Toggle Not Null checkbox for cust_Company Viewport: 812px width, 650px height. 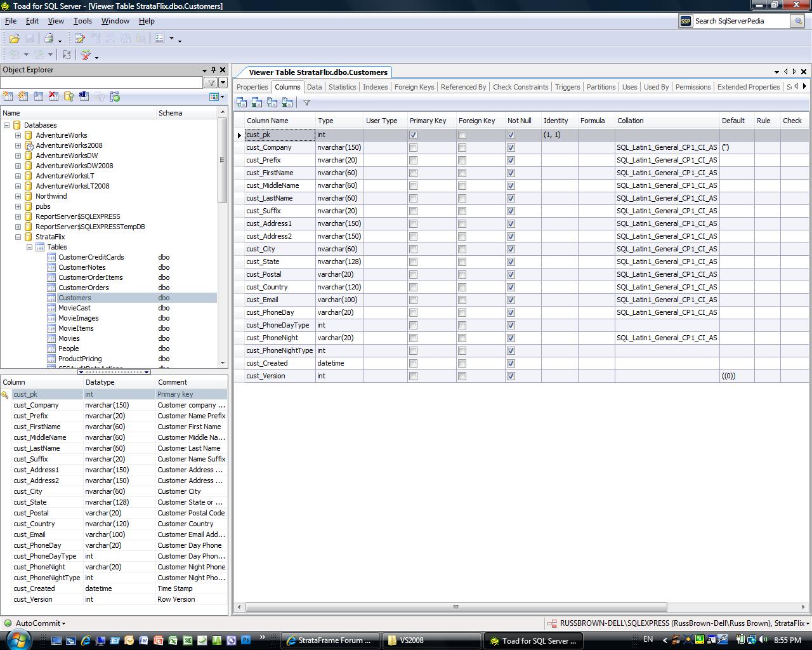tap(511, 147)
